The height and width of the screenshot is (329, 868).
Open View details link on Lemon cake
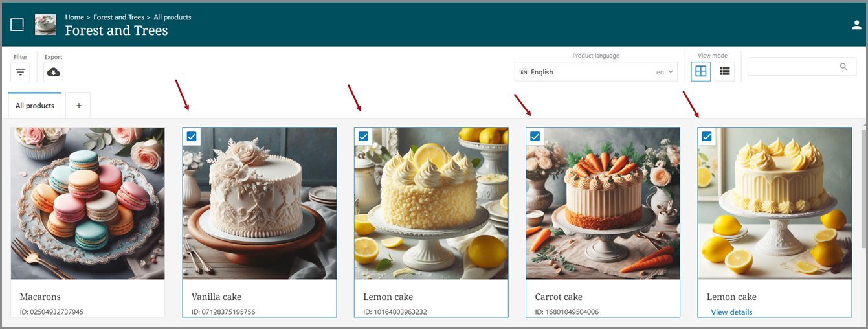(731, 312)
